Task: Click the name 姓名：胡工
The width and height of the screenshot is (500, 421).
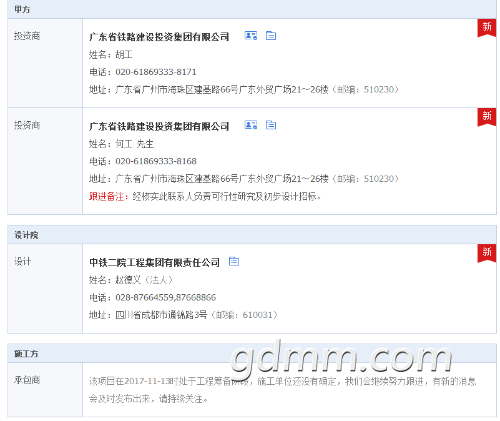Action: (110, 54)
